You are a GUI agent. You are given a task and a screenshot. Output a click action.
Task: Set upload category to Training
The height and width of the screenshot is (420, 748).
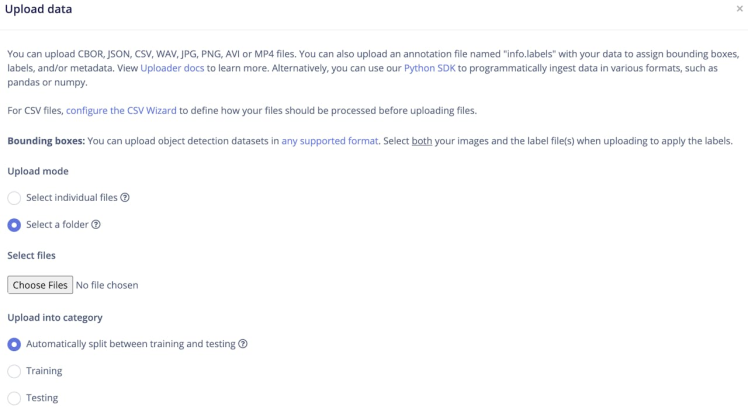point(14,371)
